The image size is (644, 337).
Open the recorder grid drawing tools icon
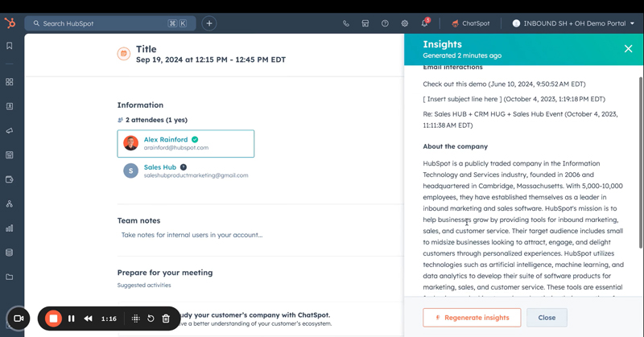[135, 319]
